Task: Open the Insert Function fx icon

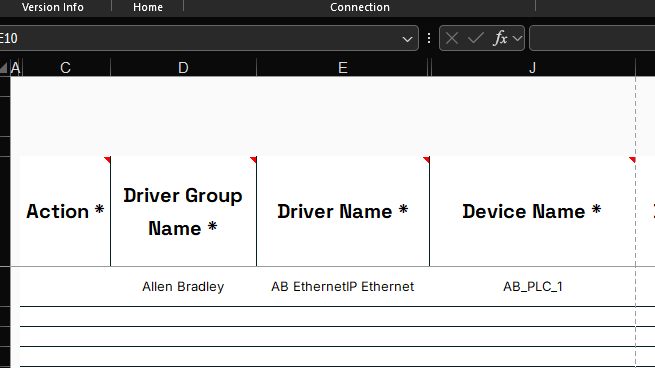Action: point(500,38)
